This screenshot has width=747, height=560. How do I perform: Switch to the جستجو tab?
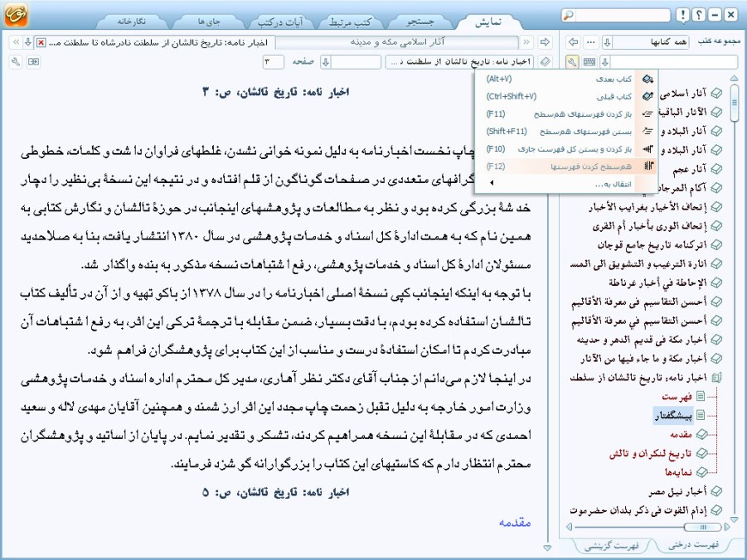coord(420,22)
